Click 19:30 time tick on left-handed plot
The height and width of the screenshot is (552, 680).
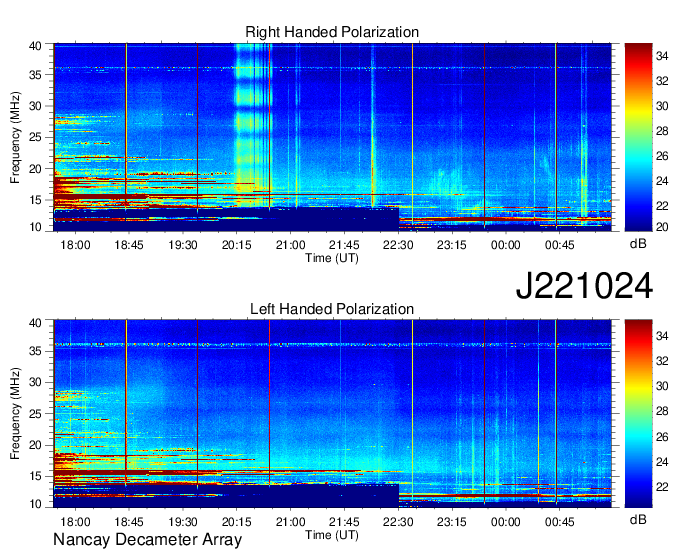tap(183, 522)
